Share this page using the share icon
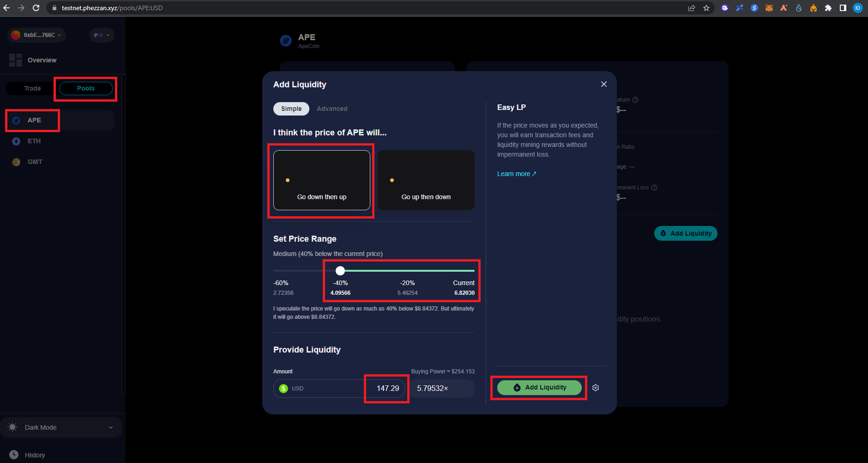This screenshot has height=463, width=868. click(692, 8)
